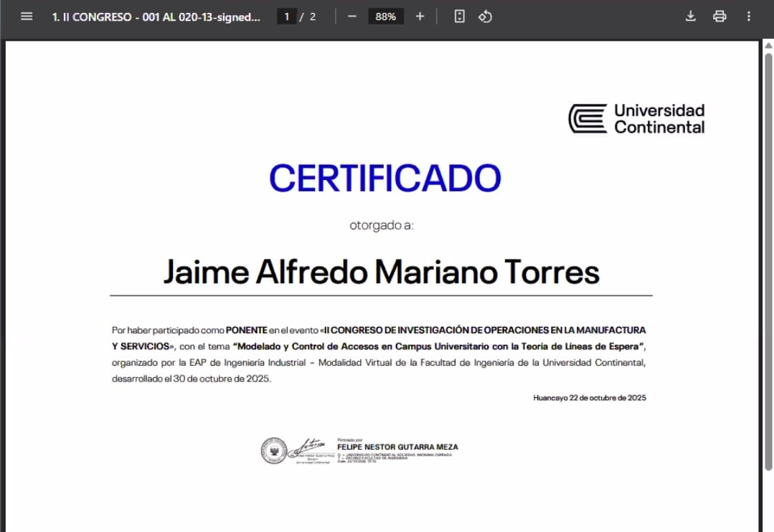
Task: Click the Universidad Continental logo
Action: [636, 118]
